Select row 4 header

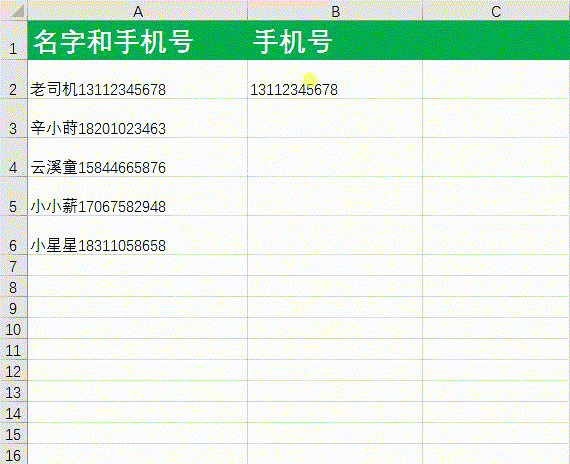(x=14, y=157)
